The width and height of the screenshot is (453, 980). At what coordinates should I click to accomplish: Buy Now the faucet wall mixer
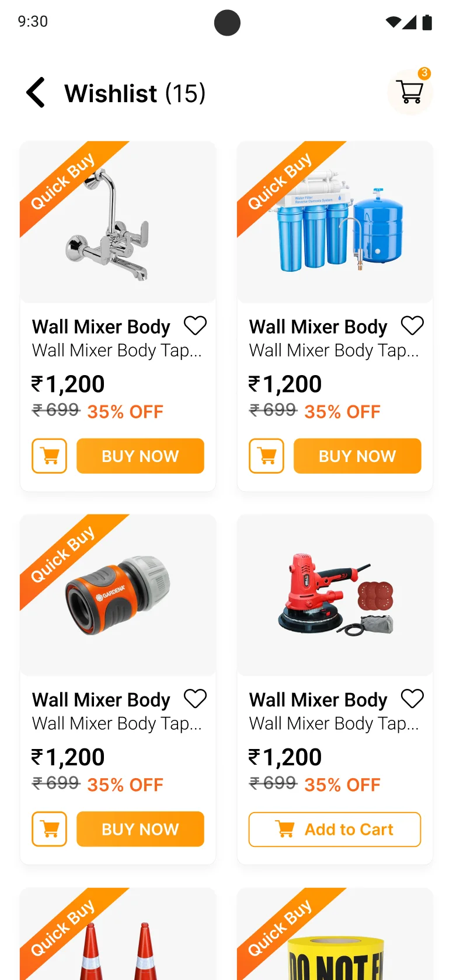140,456
